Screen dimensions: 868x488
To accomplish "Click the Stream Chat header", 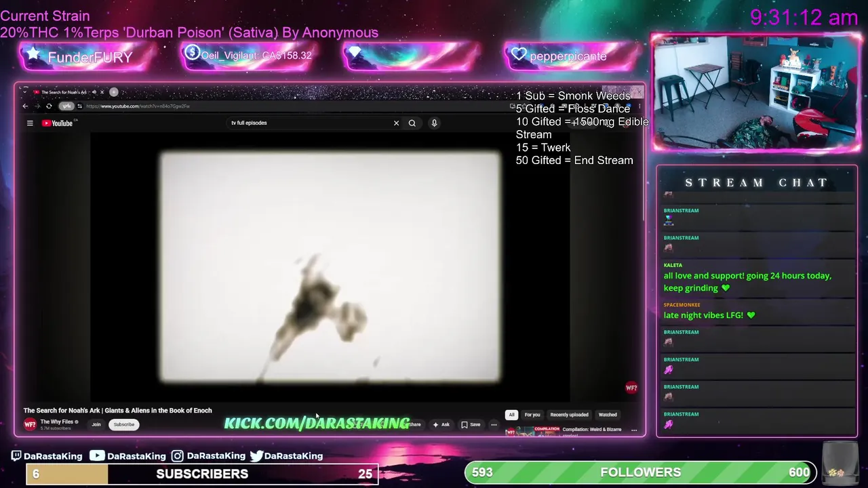I will pos(756,182).
